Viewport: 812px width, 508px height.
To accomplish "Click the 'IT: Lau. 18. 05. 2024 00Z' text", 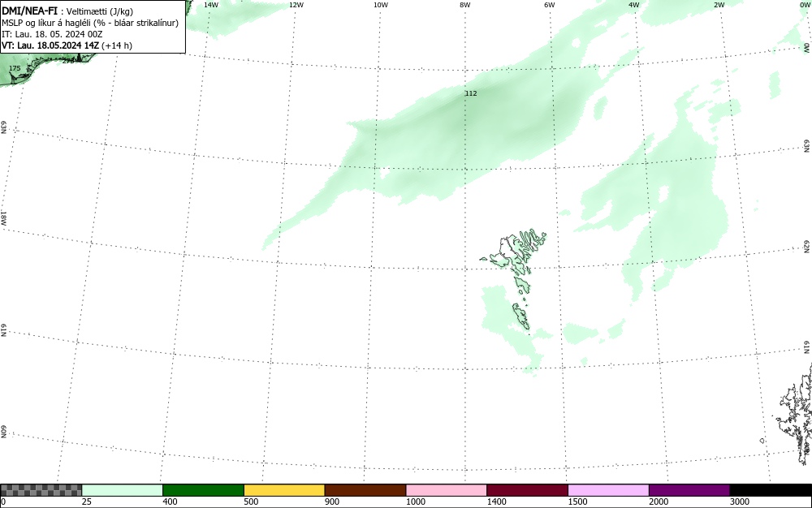I will pos(52,34).
